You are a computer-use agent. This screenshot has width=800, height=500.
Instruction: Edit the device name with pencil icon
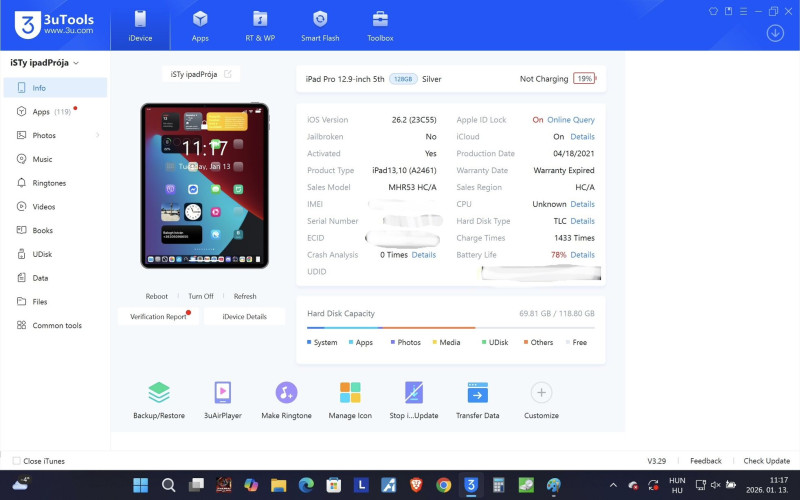228,74
